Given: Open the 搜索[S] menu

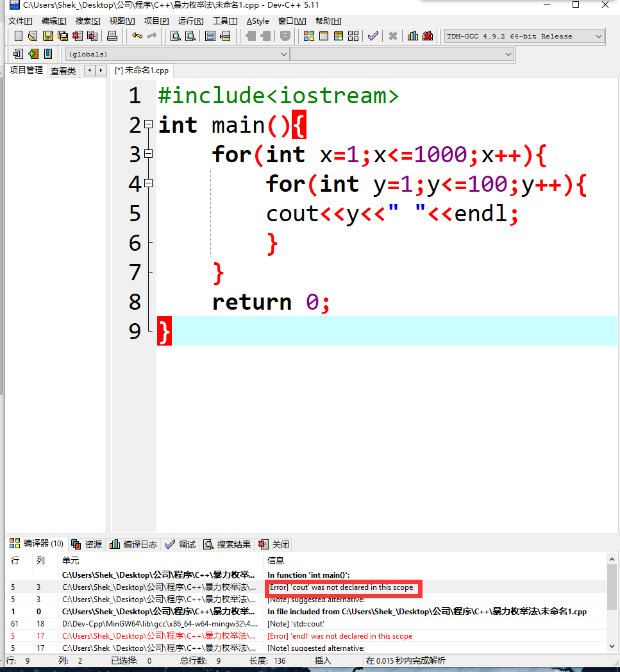Looking at the screenshot, I should (x=88, y=21).
